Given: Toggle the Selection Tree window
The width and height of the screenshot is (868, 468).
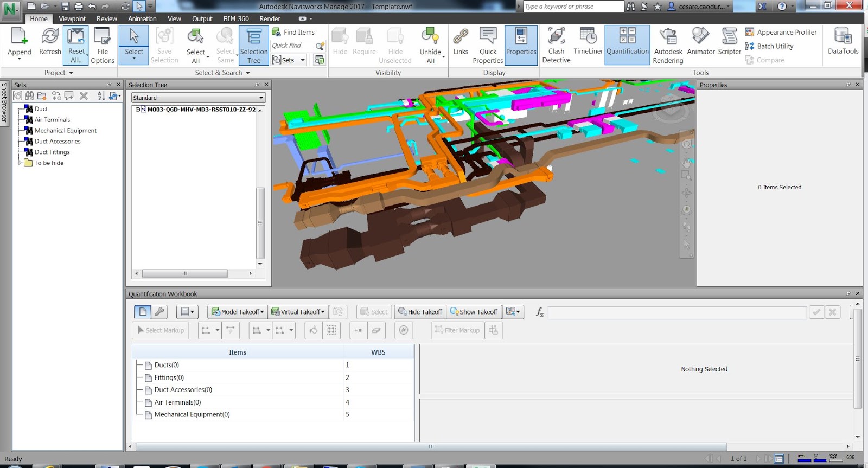Looking at the screenshot, I should [x=254, y=45].
